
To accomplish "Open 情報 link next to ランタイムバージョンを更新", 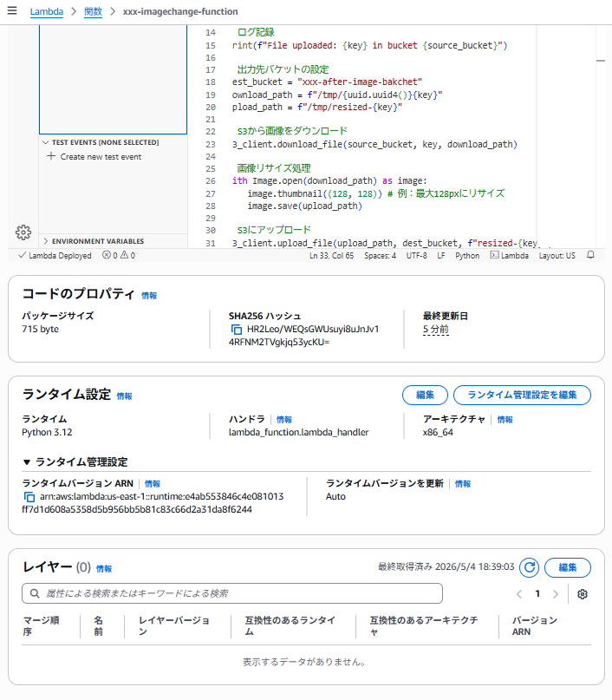I will [x=463, y=484].
